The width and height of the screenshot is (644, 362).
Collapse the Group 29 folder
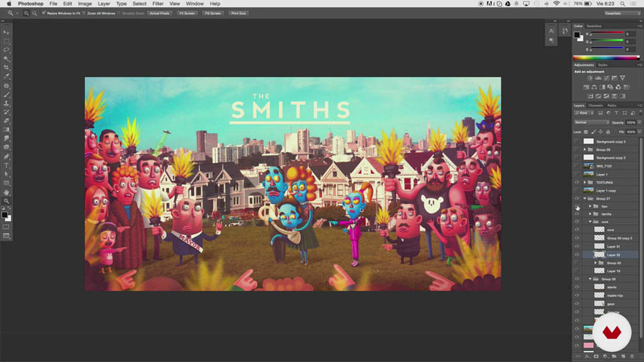(x=590, y=279)
